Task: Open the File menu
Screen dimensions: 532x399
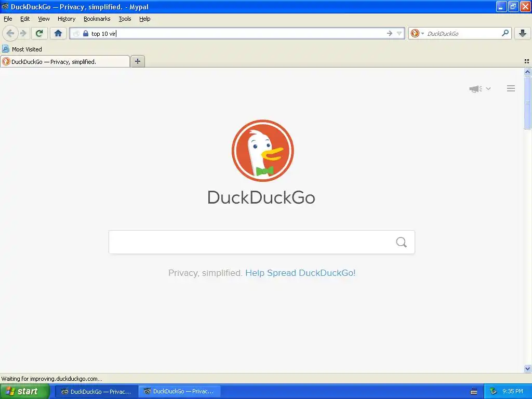Action: click(x=8, y=19)
